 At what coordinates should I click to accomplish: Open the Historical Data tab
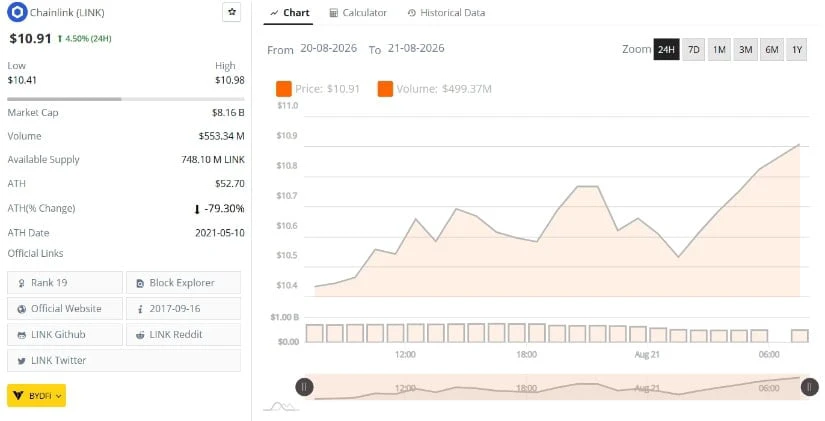(446, 13)
